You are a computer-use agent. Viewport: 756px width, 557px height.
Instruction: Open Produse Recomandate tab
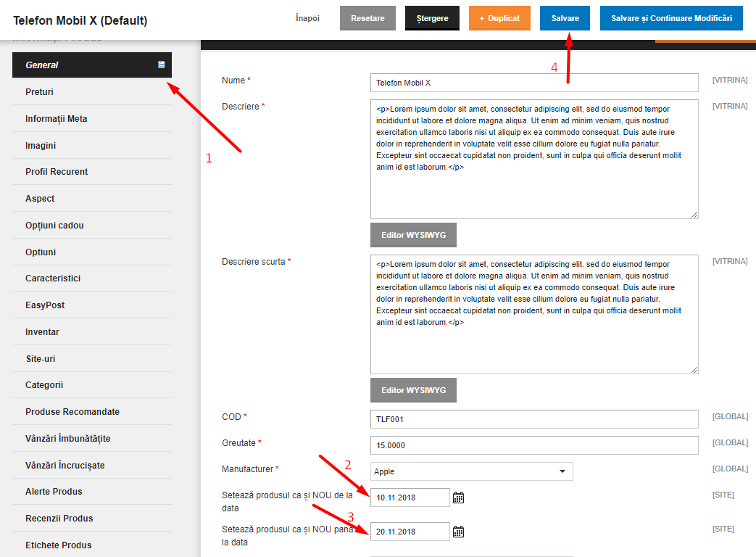pyautogui.click(x=91, y=412)
